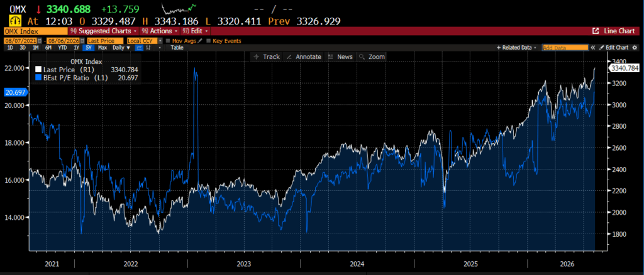This screenshot has height=275, width=644.
Task: Enable the Mov Avgs checkbox
Action: (168, 41)
